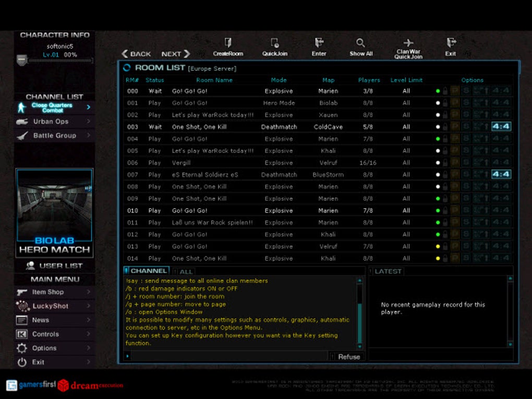Click the News newspaper icon

(22, 320)
